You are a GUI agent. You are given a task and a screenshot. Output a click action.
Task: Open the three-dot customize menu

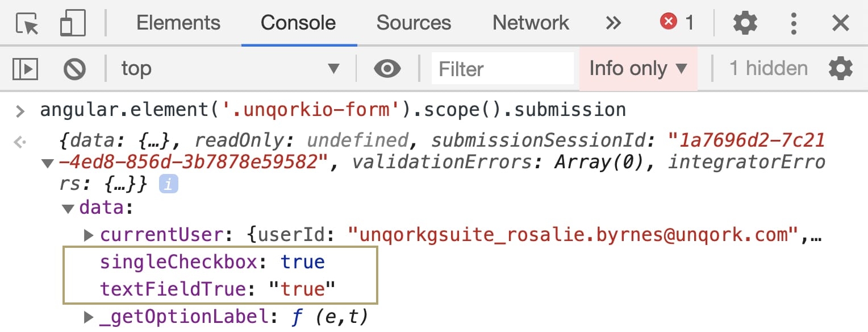[794, 23]
